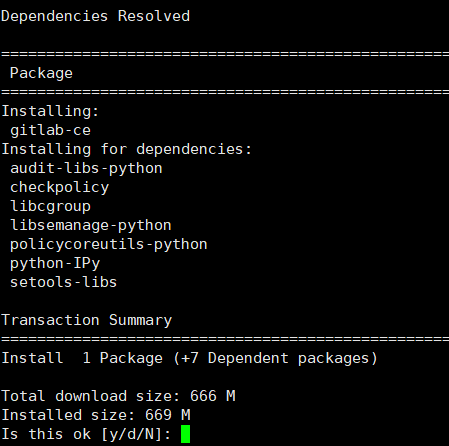Viewport: 449px width, 446px height.
Task: Click 'Installing for dependencies:' line
Action: tap(127, 149)
